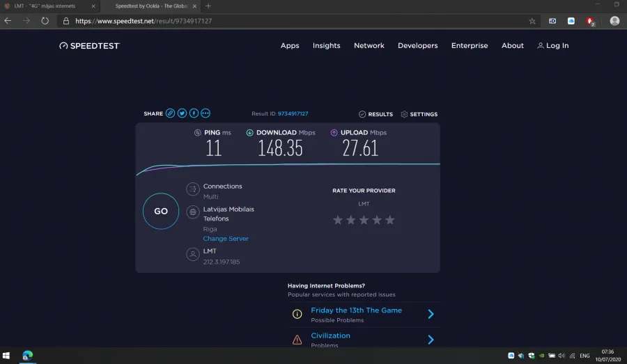Click the red browser extension icon
This screenshot has width=627, height=364.
click(x=590, y=21)
